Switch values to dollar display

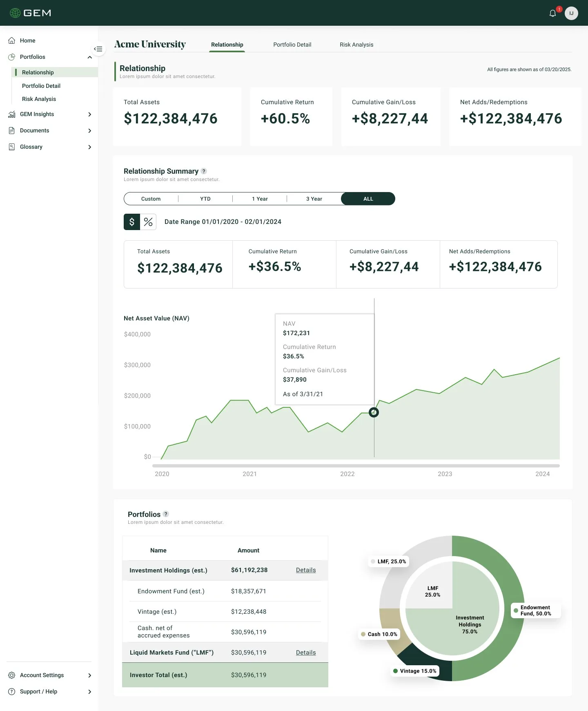click(132, 222)
